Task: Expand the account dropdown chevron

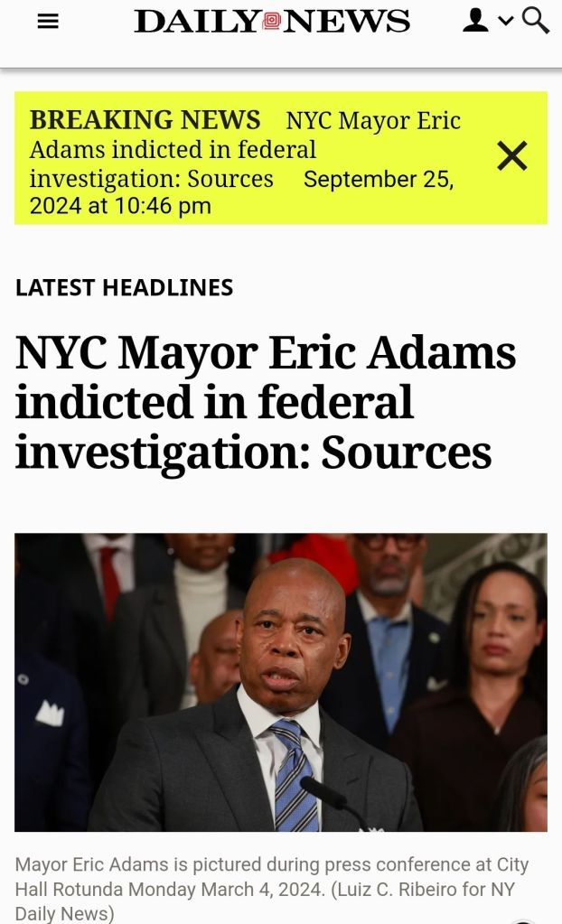Action: (x=505, y=21)
